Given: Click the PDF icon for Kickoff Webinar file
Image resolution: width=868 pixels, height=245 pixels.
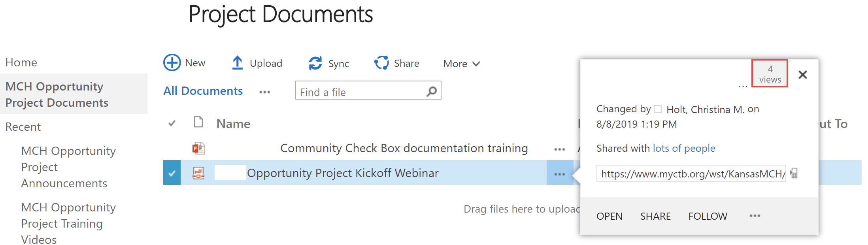Looking at the screenshot, I should pyautogui.click(x=198, y=173).
